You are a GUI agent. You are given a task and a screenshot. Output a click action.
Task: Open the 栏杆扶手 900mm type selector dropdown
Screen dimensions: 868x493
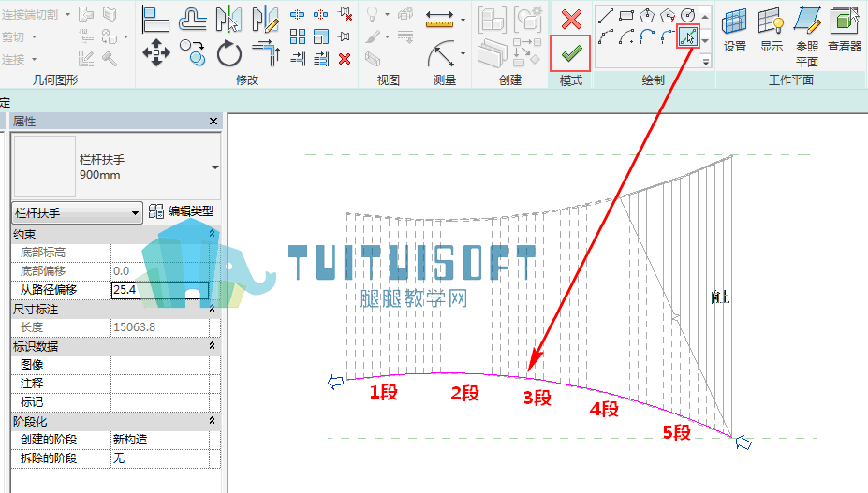[x=214, y=167]
